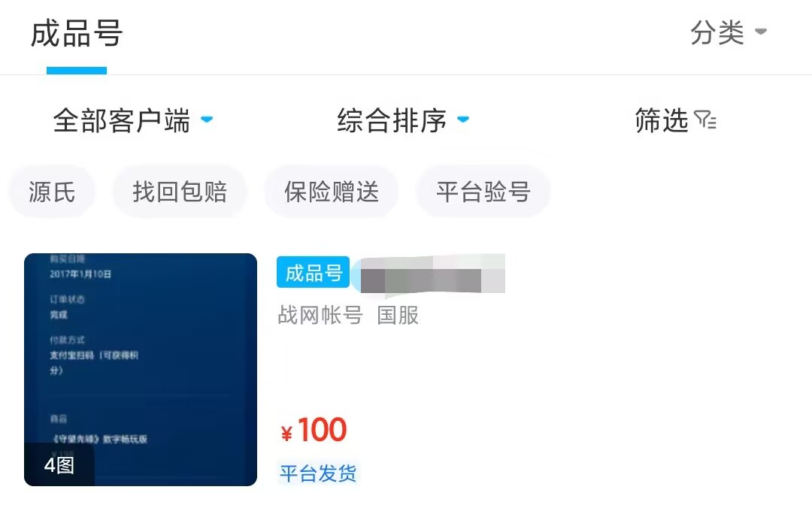
Task: Select the 平台验号 filter chip
Action: click(x=483, y=192)
